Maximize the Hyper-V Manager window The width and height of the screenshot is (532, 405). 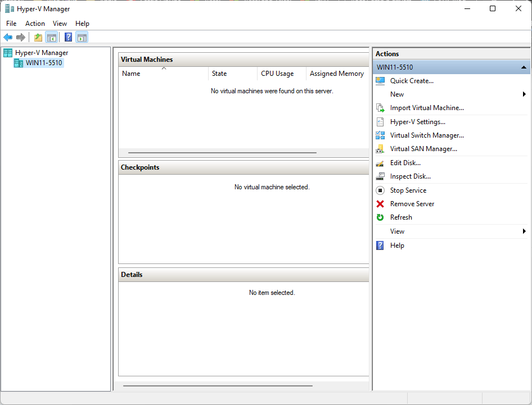(x=493, y=8)
